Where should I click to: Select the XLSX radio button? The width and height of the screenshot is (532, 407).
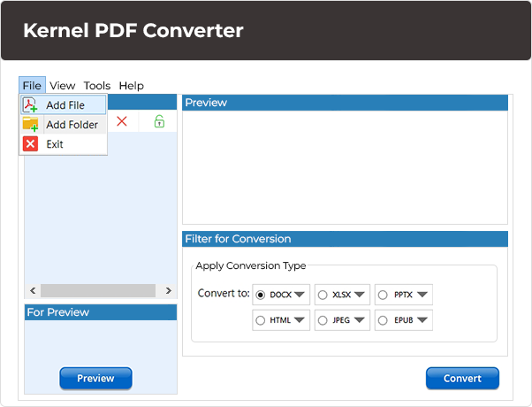323,295
